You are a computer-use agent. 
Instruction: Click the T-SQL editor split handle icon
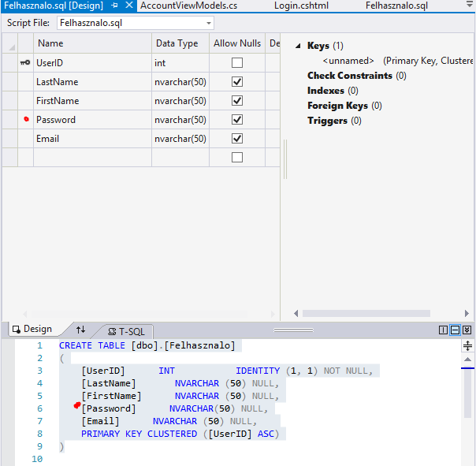[x=467, y=345]
